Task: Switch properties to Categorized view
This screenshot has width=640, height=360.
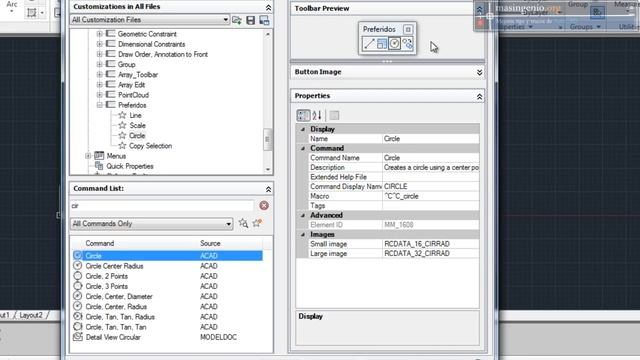Action: tap(303, 116)
